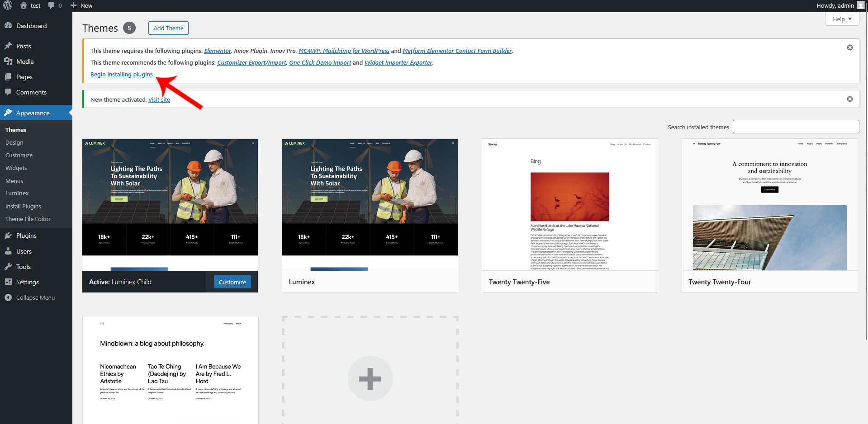868x424 pixels.
Task: Click the Add Theme button
Action: click(x=168, y=28)
